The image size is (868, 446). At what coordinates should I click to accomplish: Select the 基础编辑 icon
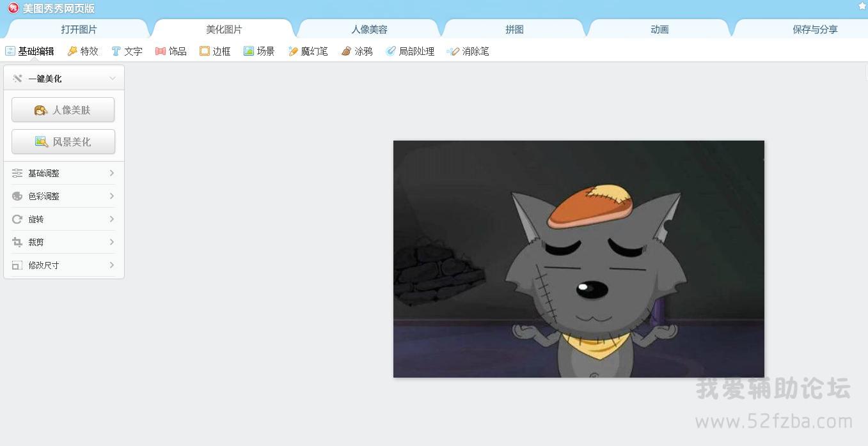click(x=10, y=51)
